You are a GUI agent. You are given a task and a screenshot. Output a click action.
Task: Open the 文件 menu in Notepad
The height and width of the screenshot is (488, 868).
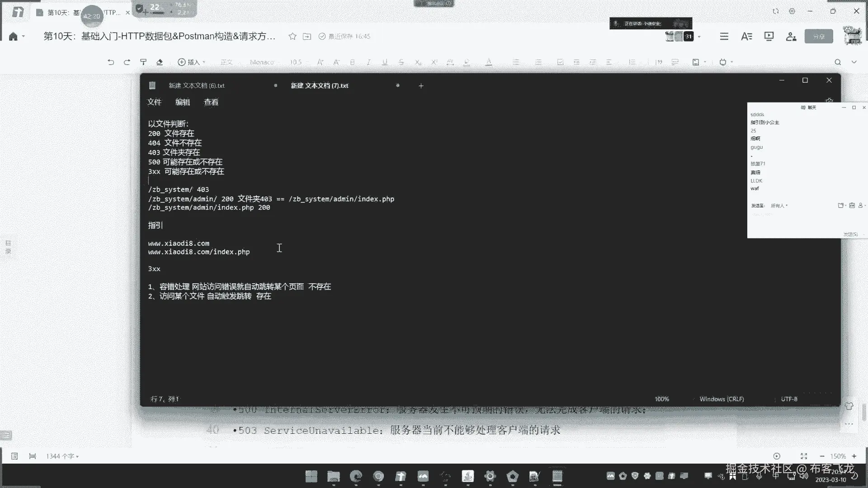(154, 103)
